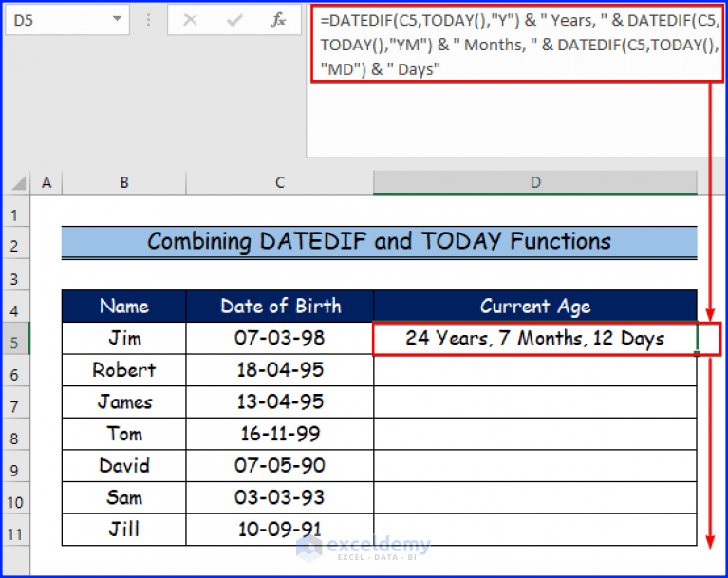Screen dimensions: 728x578
Task: Select the cell containing 'David'
Action: (x=124, y=466)
